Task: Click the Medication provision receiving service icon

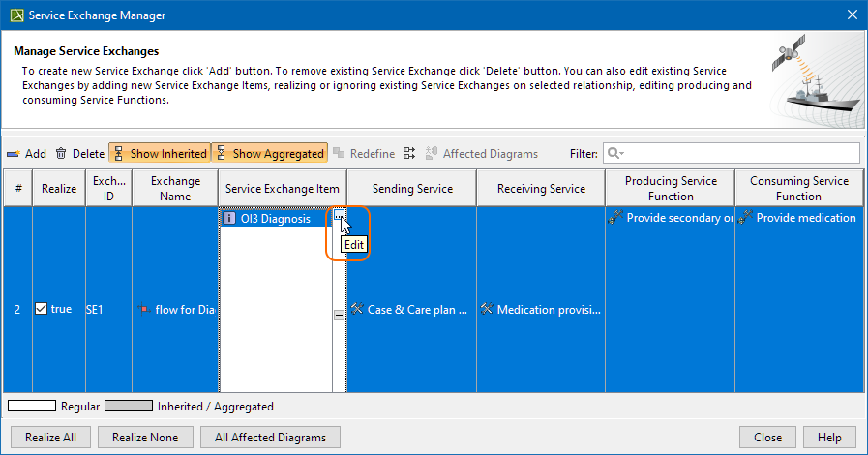Action: click(487, 310)
